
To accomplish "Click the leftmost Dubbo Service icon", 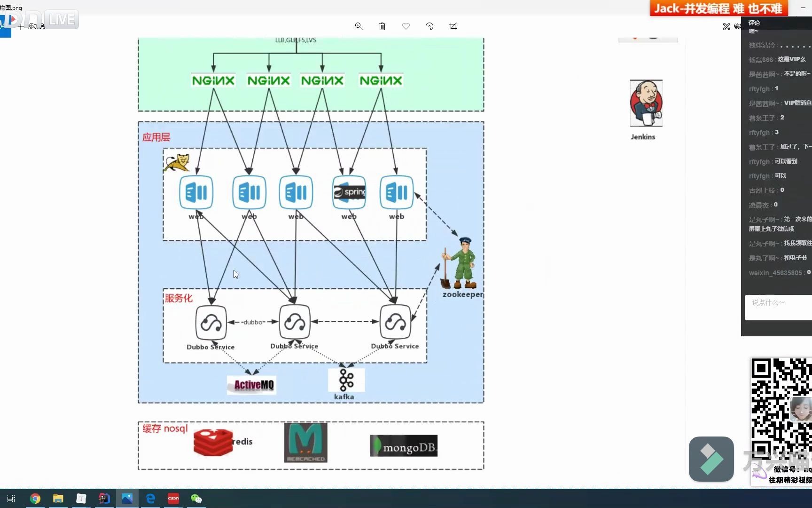I will pos(211,323).
